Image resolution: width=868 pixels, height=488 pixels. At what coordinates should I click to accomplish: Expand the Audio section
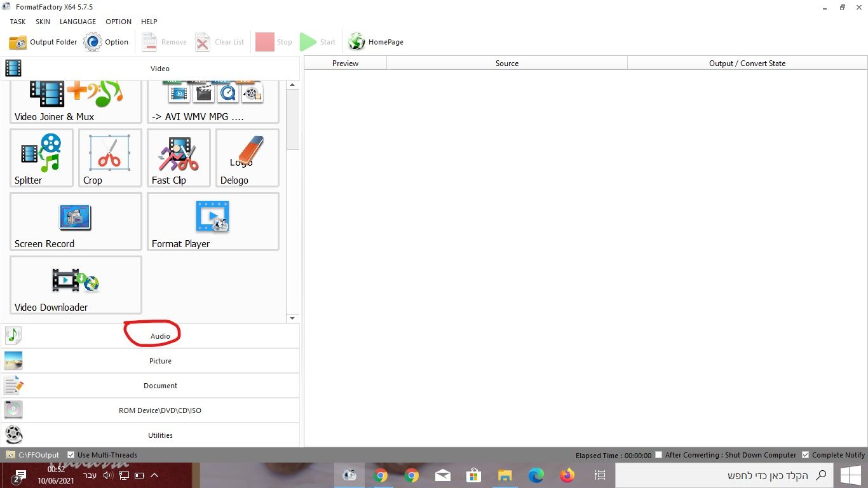coord(150,336)
